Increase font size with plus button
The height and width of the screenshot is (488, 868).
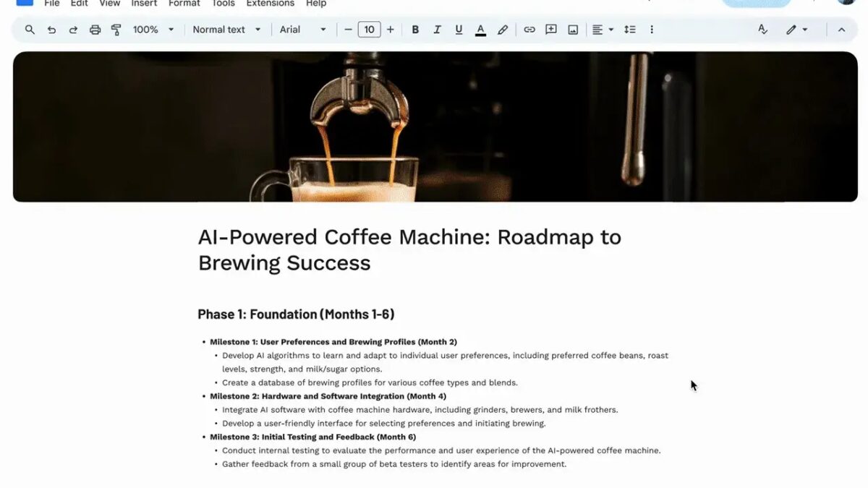[391, 30]
